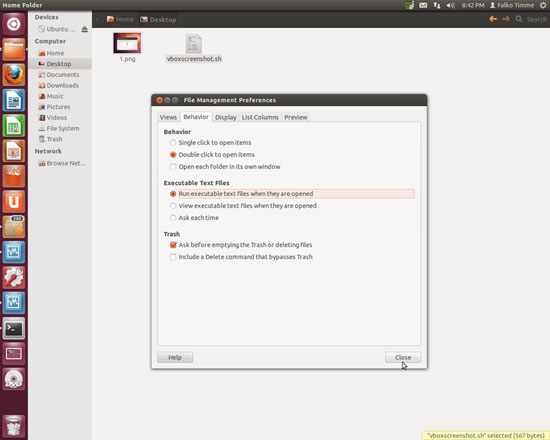Select the vboxscreenshot.sh file
This screenshot has width=550, height=440.
pyautogui.click(x=194, y=48)
